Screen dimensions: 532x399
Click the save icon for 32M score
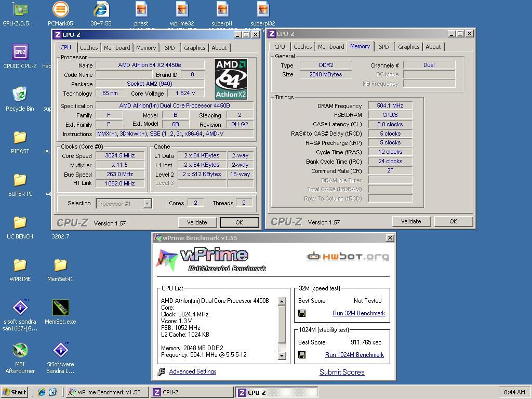[x=302, y=313]
